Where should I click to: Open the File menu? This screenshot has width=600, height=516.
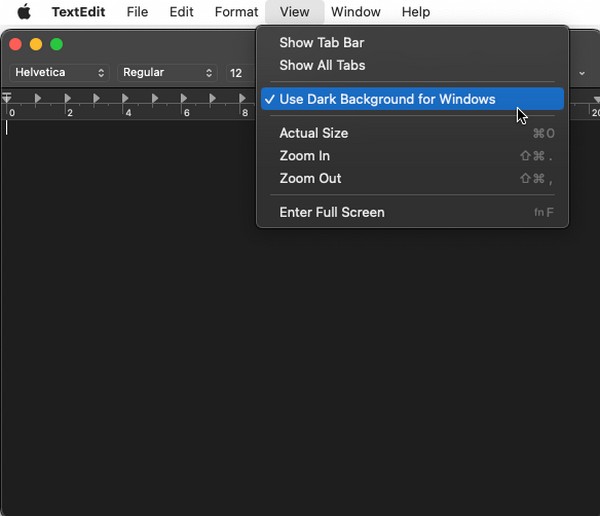coord(137,12)
